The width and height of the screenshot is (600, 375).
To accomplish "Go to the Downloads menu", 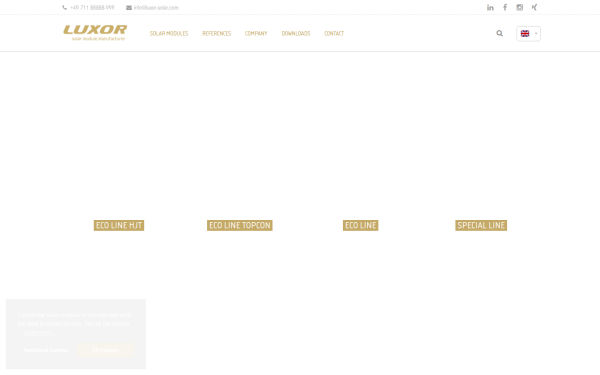I will pos(296,34).
